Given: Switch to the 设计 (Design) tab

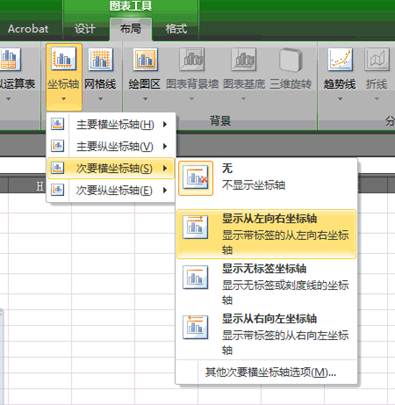Looking at the screenshot, I should click(x=85, y=29).
